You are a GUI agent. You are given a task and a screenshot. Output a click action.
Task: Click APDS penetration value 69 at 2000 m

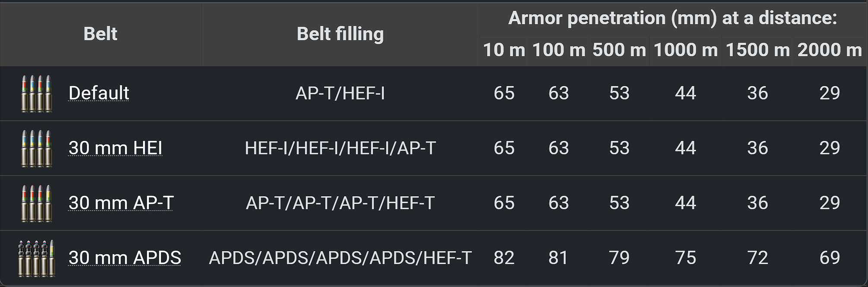point(830,258)
